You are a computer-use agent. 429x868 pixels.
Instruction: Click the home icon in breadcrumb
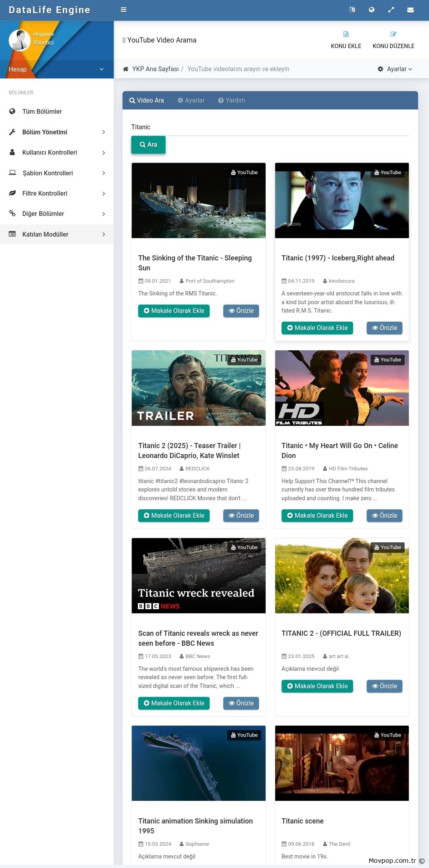[x=126, y=69]
